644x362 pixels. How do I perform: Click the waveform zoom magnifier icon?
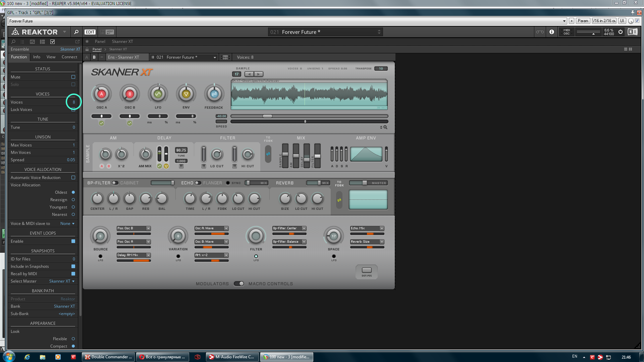385,127
